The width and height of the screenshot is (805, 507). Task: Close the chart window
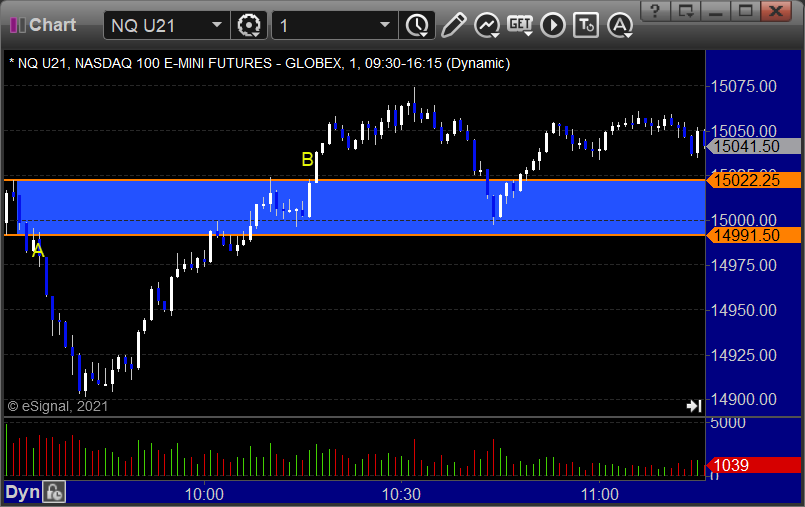(x=776, y=10)
